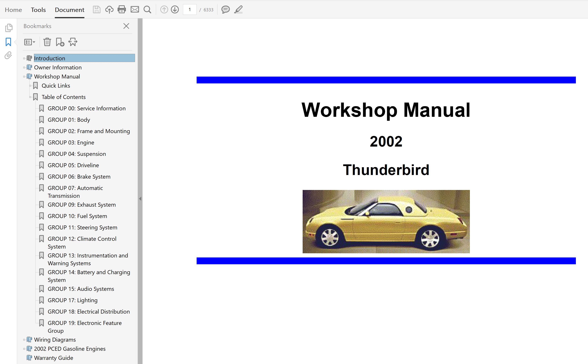588x364 pixels.
Task: Select the highlight pen tool
Action: pos(238,10)
